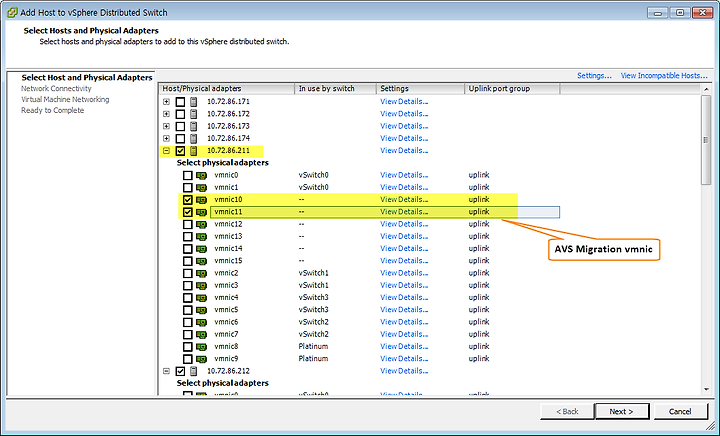Click the network adapter icon for vmnic14
The height and width of the screenshot is (436, 720).
(x=201, y=249)
